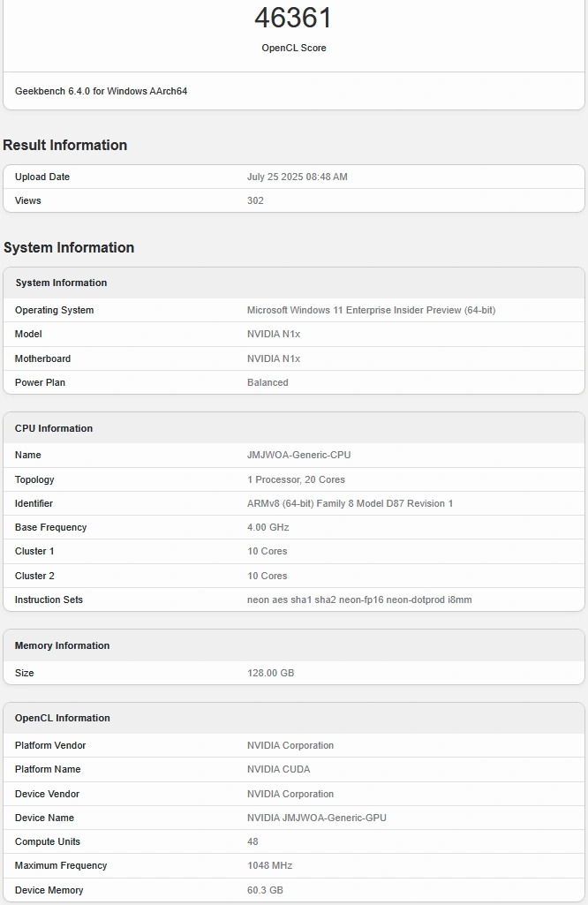Click the 'Platform Name' label
The height and width of the screenshot is (905, 588).
click(x=48, y=769)
